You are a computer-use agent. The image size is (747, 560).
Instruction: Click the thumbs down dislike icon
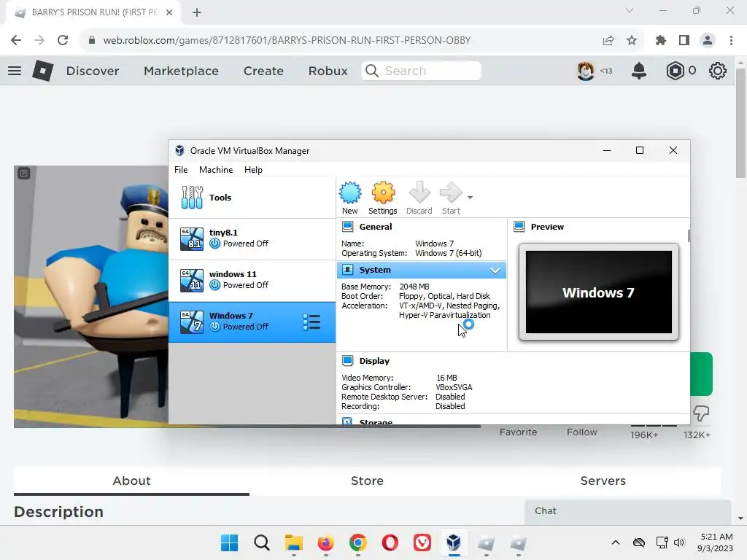pos(701,413)
